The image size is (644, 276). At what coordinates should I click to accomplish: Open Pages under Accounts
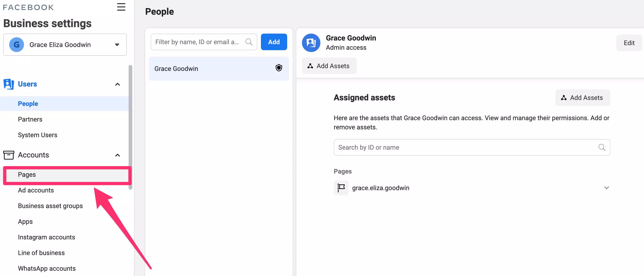(27, 174)
